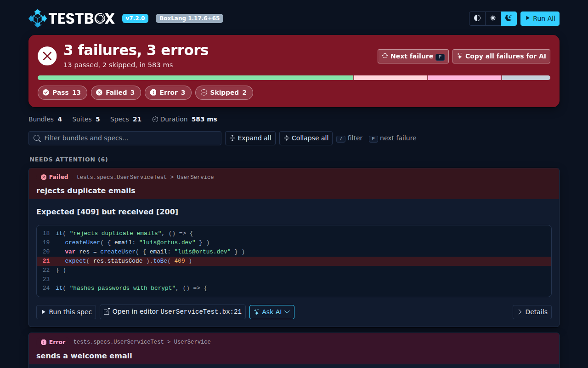Click highlighted code line 21
The image size is (588, 368).
pos(294,261)
